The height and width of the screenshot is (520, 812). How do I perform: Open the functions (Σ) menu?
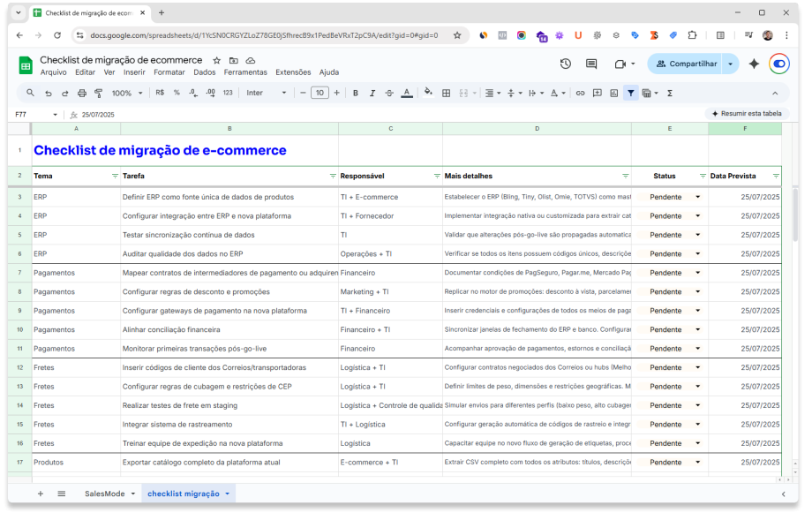click(x=669, y=91)
